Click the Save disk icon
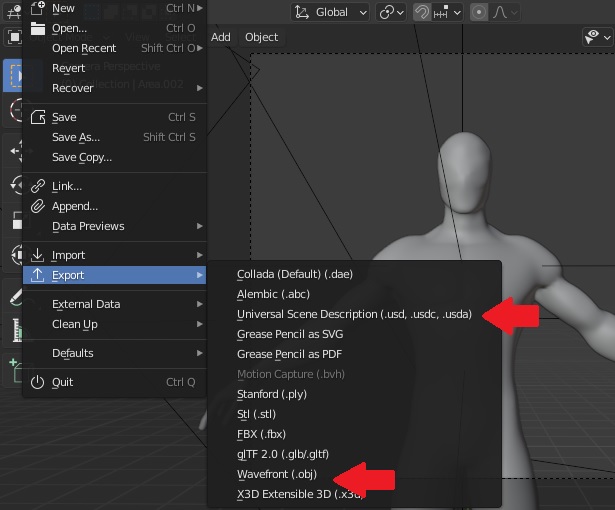The image size is (615, 510). pyautogui.click(x=38, y=117)
